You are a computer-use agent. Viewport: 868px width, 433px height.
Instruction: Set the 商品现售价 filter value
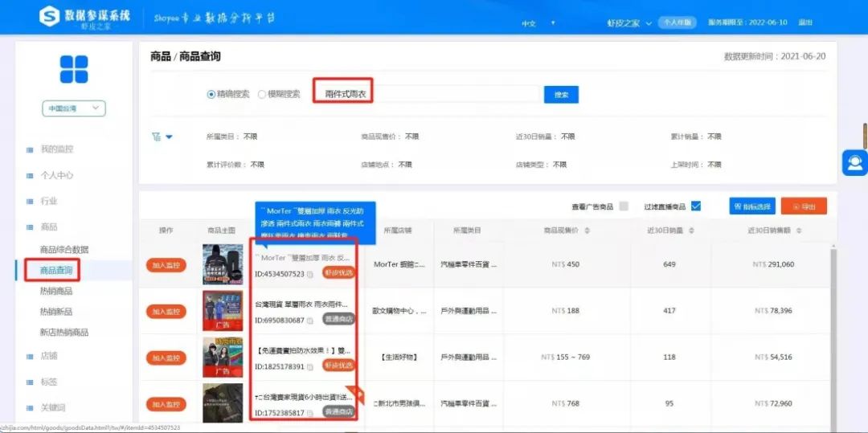pyautogui.click(x=411, y=137)
